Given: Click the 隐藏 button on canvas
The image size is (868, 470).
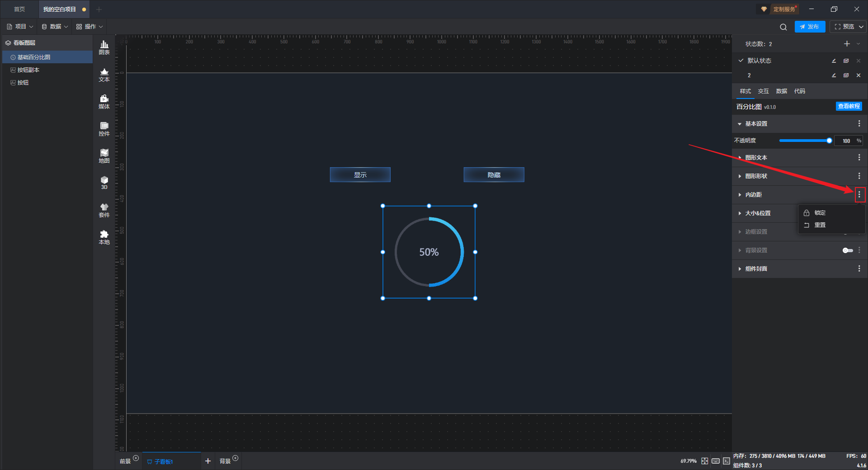Looking at the screenshot, I should [x=494, y=175].
